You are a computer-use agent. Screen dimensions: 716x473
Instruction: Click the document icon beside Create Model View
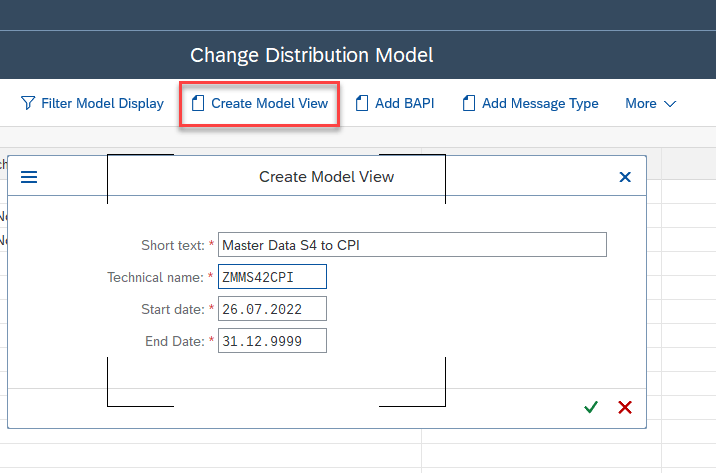coord(198,104)
